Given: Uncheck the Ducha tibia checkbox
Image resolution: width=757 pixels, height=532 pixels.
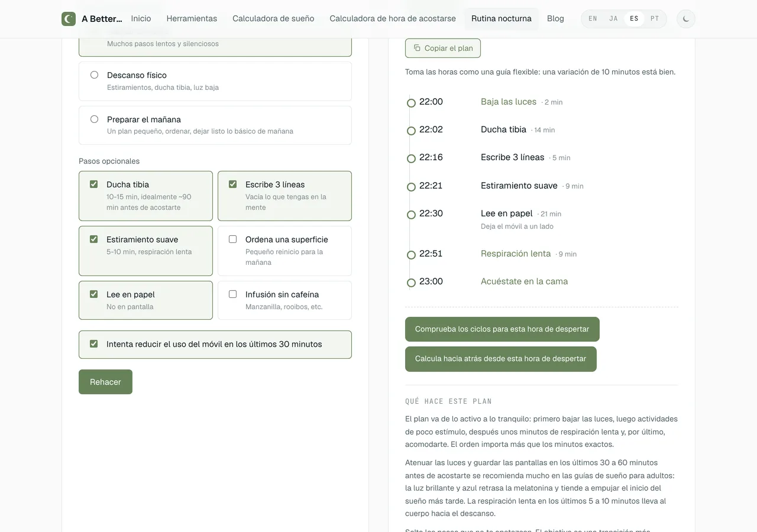Looking at the screenshot, I should (93, 184).
